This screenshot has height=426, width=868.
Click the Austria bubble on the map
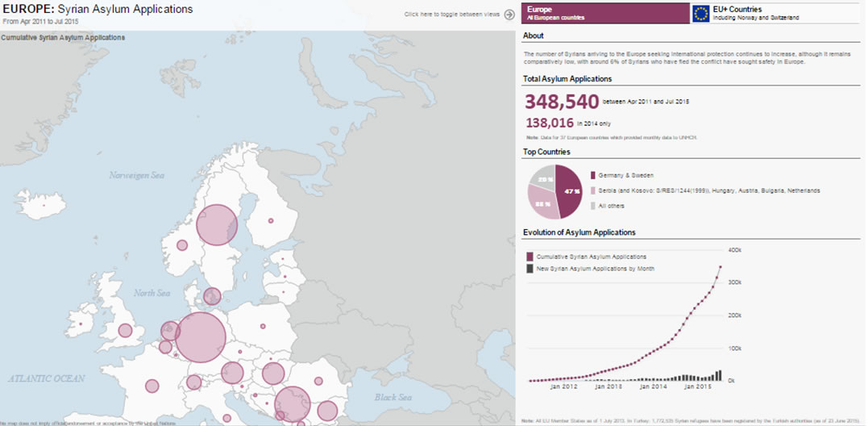[x=232, y=373]
